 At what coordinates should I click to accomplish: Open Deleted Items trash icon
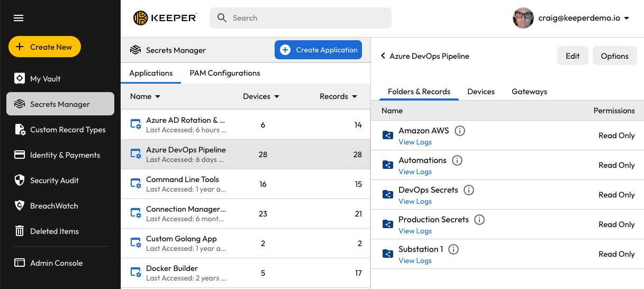click(20, 231)
